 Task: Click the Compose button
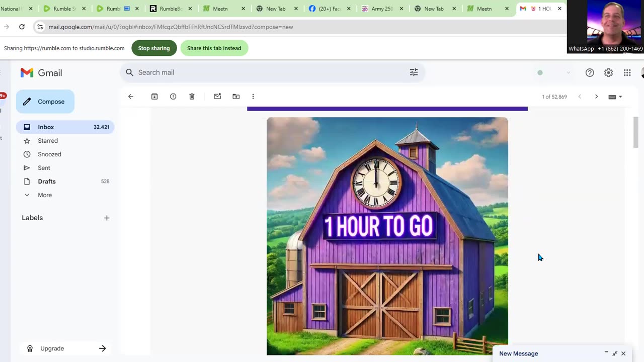coord(45,102)
